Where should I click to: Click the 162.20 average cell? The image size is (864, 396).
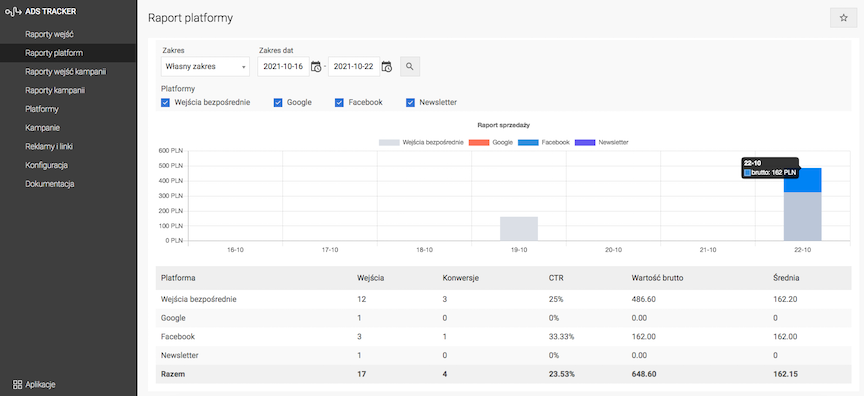[785, 299]
